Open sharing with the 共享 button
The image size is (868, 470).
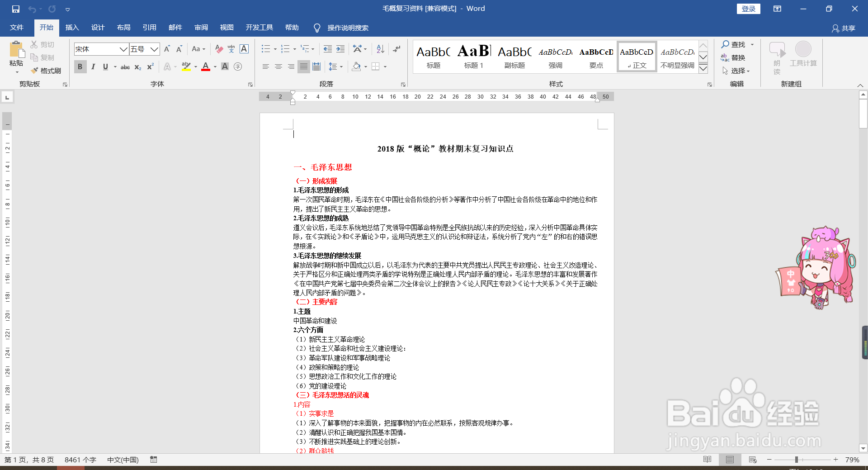pyautogui.click(x=844, y=28)
